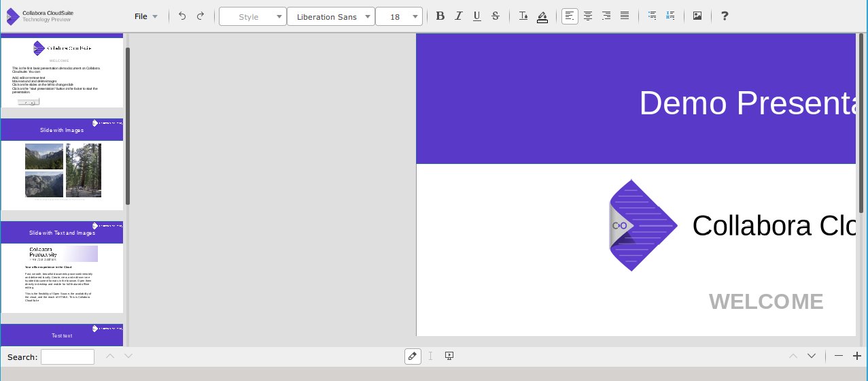Screen dimensions: 868x381
Task: Select the Slide with Text and Images thumbnail
Action: pos(62,267)
